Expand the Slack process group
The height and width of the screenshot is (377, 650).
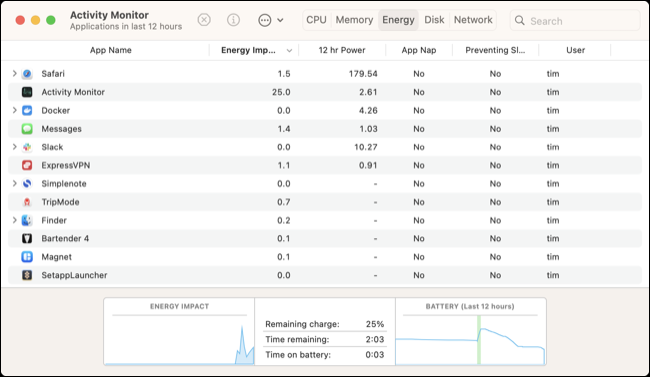15,147
